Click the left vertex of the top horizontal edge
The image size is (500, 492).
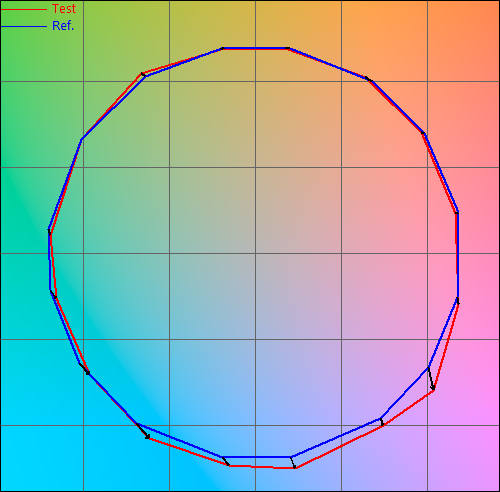[223, 48]
